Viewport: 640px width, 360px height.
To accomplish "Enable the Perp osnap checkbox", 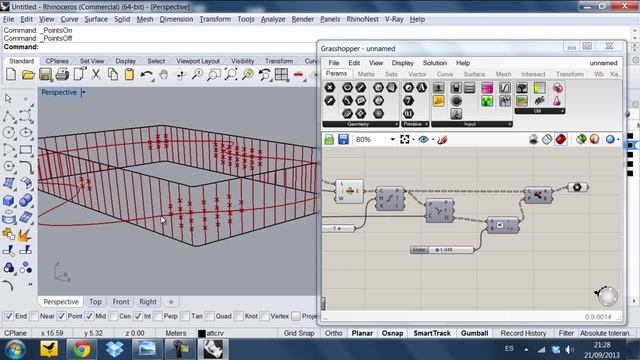I will (158, 316).
